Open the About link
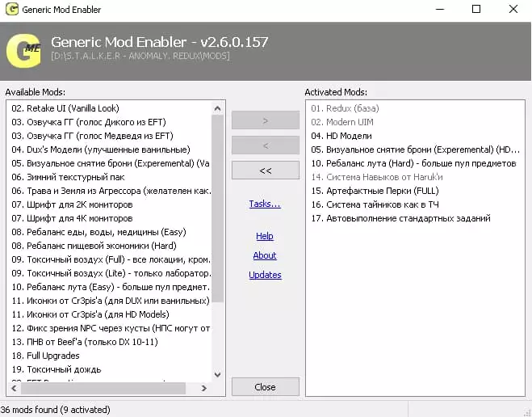532x417 pixels. pyautogui.click(x=265, y=255)
